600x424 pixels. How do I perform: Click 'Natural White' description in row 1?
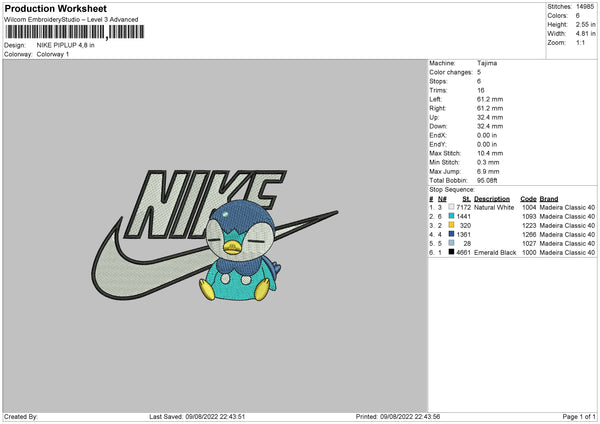tap(494, 207)
